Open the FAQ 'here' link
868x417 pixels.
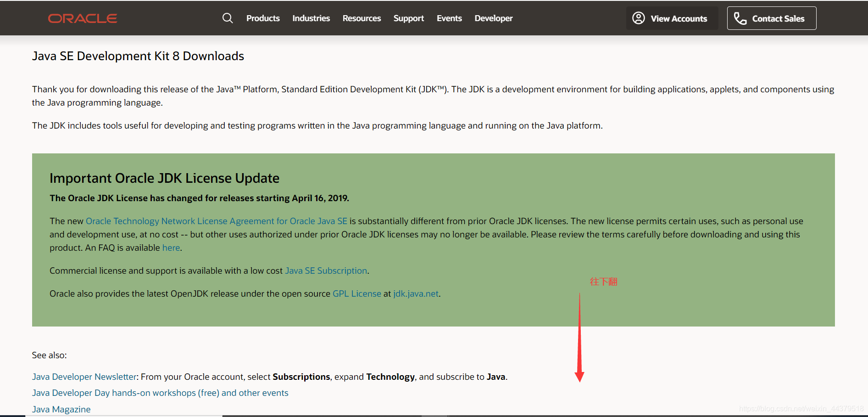click(171, 248)
